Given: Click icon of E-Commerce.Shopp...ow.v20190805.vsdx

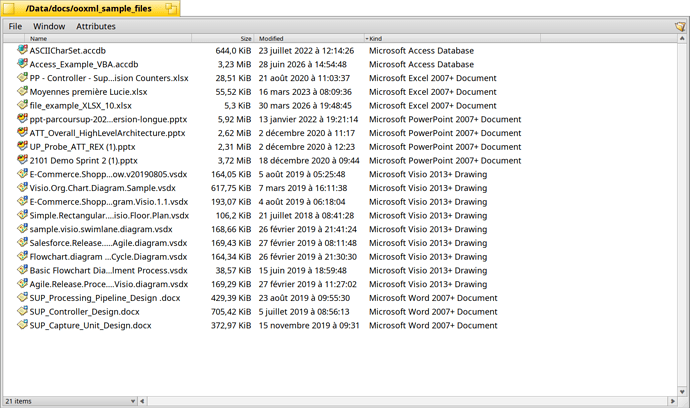Looking at the screenshot, I should point(22,173).
